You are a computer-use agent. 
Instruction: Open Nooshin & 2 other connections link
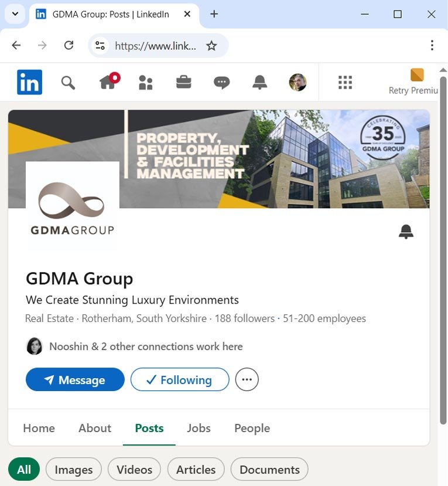pos(145,346)
